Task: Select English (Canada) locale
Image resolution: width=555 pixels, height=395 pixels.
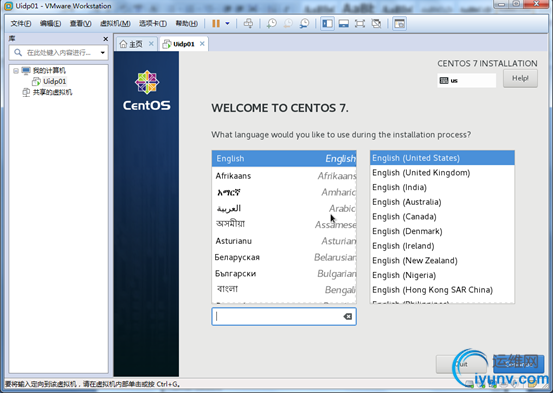Action: [x=442, y=217]
